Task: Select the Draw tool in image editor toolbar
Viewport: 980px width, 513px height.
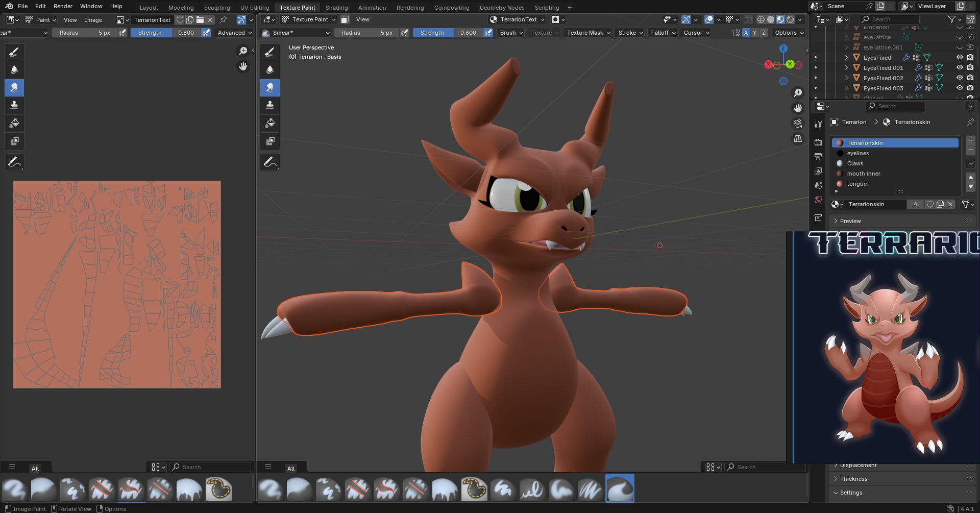Action: click(14, 52)
